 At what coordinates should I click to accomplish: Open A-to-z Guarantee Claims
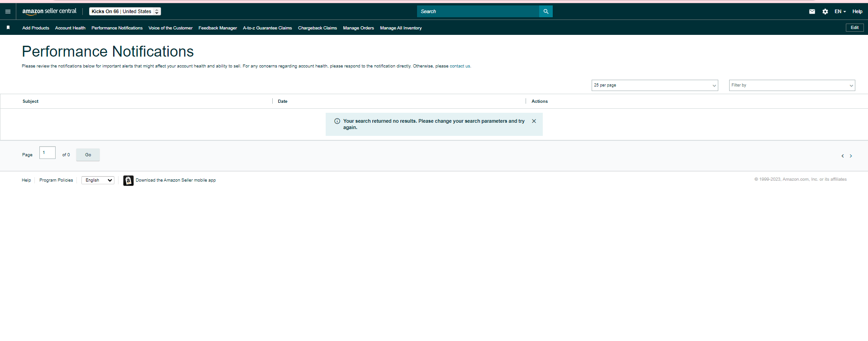[x=267, y=28]
